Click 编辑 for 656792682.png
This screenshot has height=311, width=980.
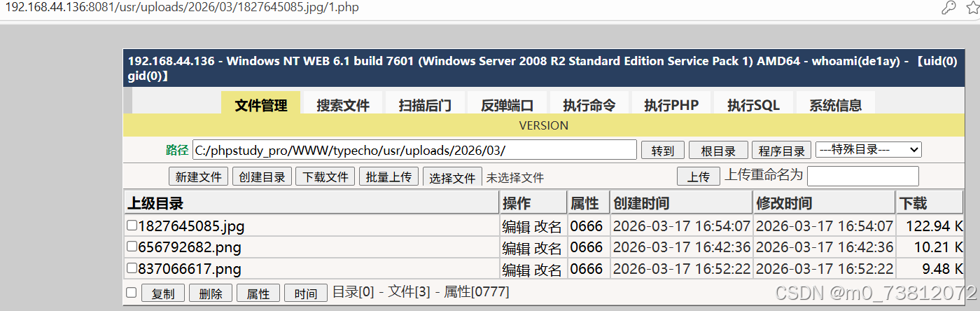tap(517, 247)
